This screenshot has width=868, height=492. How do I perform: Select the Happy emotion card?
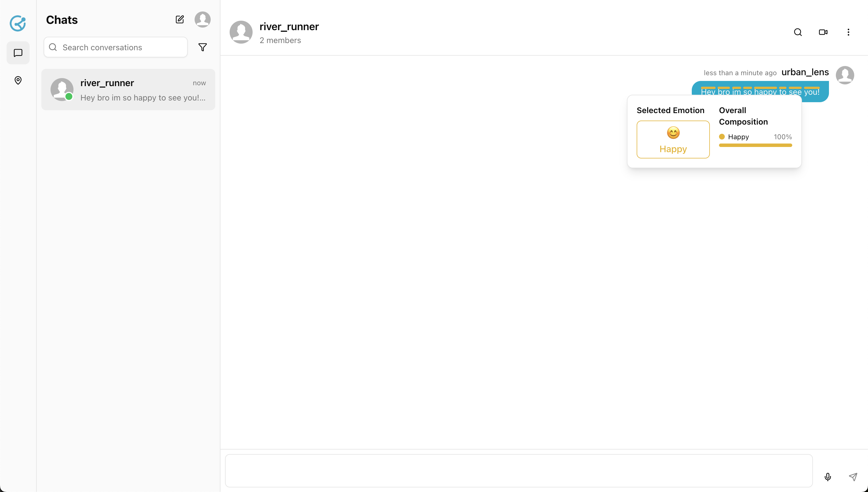point(673,140)
